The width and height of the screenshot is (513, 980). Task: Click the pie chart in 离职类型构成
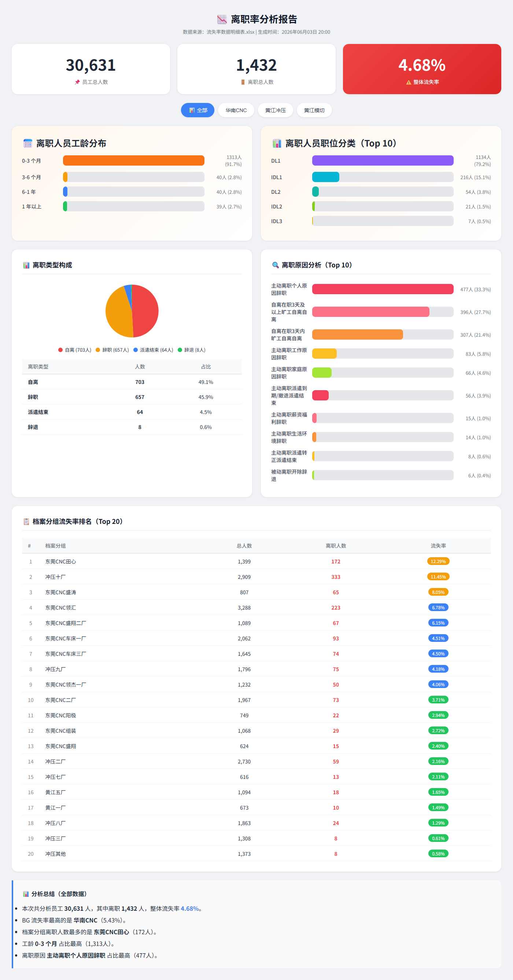point(132,311)
